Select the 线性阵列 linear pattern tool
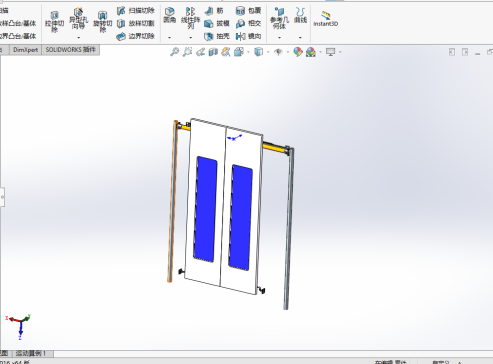Viewport: 493px width, 364px height. (x=190, y=19)
